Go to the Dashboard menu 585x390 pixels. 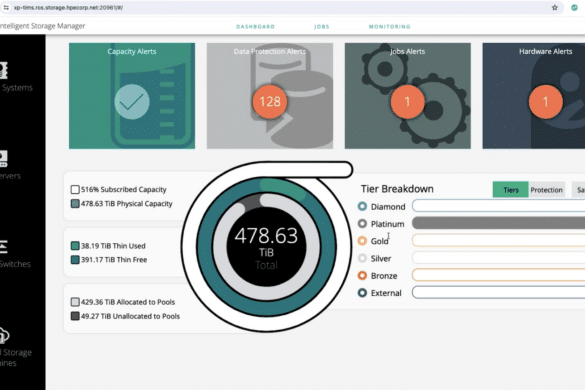tap(256, 27)
